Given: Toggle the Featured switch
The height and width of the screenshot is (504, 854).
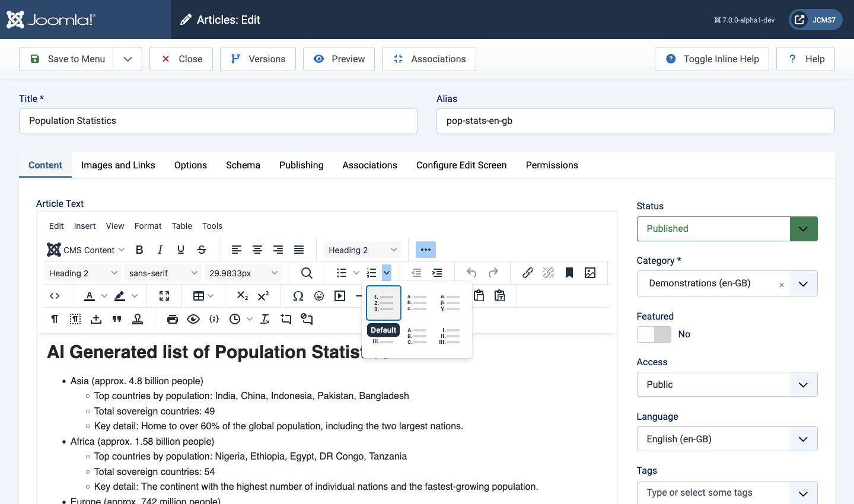Looking at the screenshot, I should point(654,334).
